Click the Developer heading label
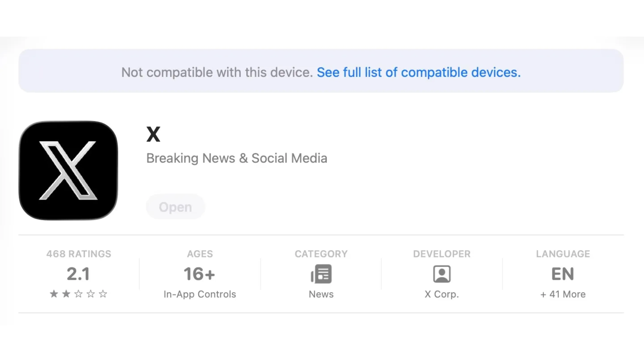The width and height of the screenshot is (644, 362). 442,254
